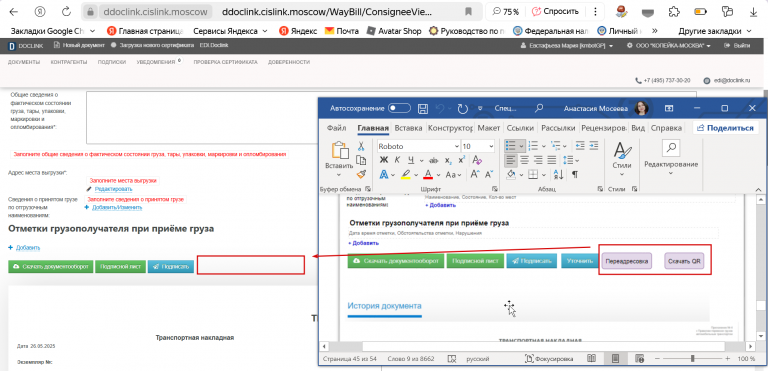Toggle strikethrough text formatting
Screen dimensions: 768x371
pyautogui.click(x=433, y=160)
